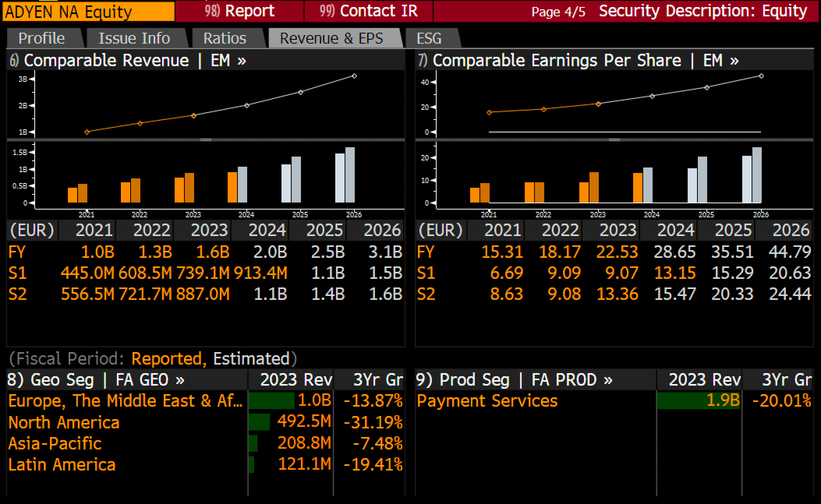Click the 2024 bars in EPS bar chart

pyautogui.click(x=643, y=185)
